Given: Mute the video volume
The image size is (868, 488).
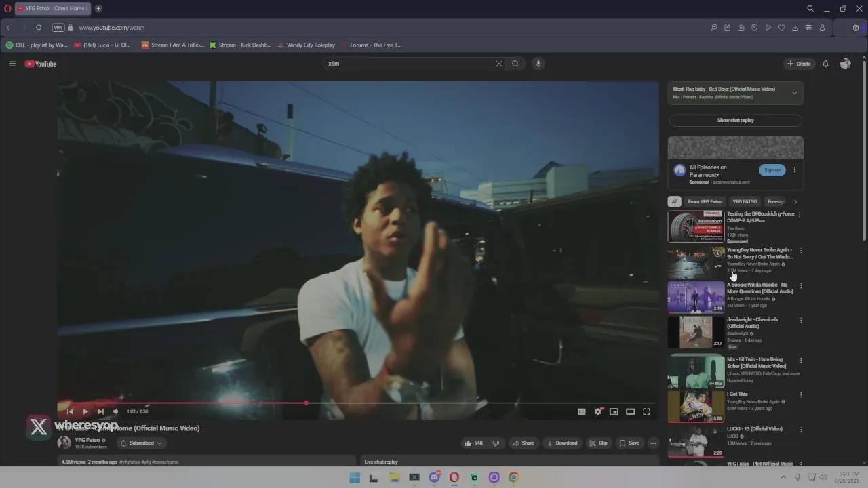Looking at the screenshot, I should (115, 411).
